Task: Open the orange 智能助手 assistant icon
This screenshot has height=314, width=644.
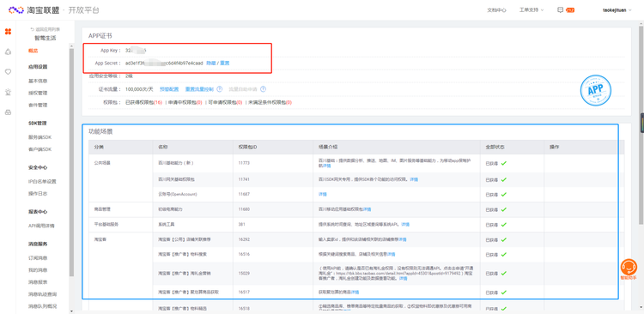Action: tap(629, 268)
